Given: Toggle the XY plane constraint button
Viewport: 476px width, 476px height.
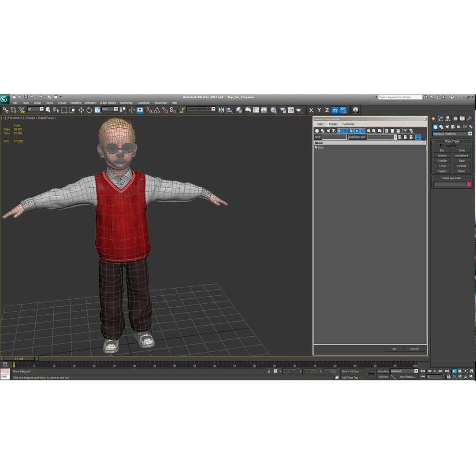Looking at the screenshot, I should coord(335,110).
